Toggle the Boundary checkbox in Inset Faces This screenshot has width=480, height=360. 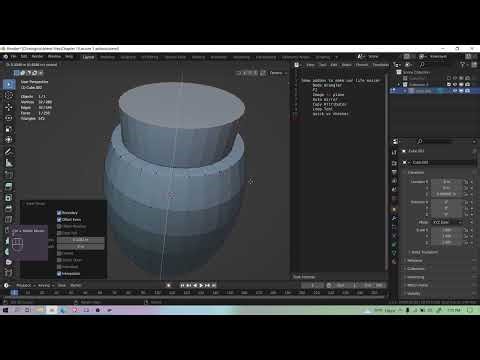tap(59, 213)
